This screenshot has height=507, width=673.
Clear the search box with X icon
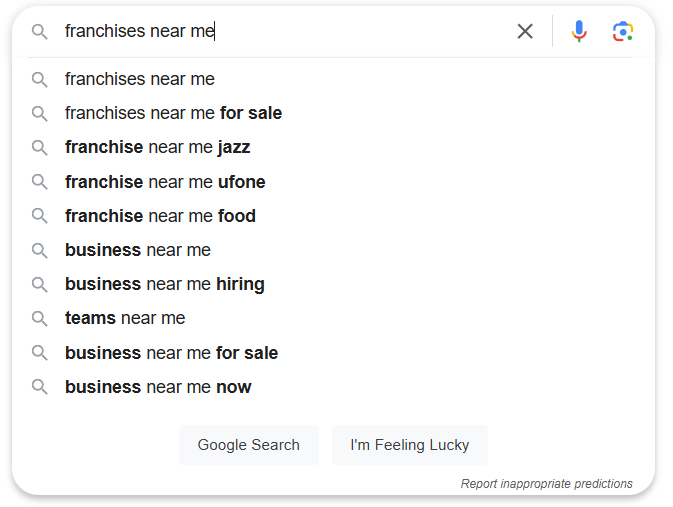tap(525, 31)
